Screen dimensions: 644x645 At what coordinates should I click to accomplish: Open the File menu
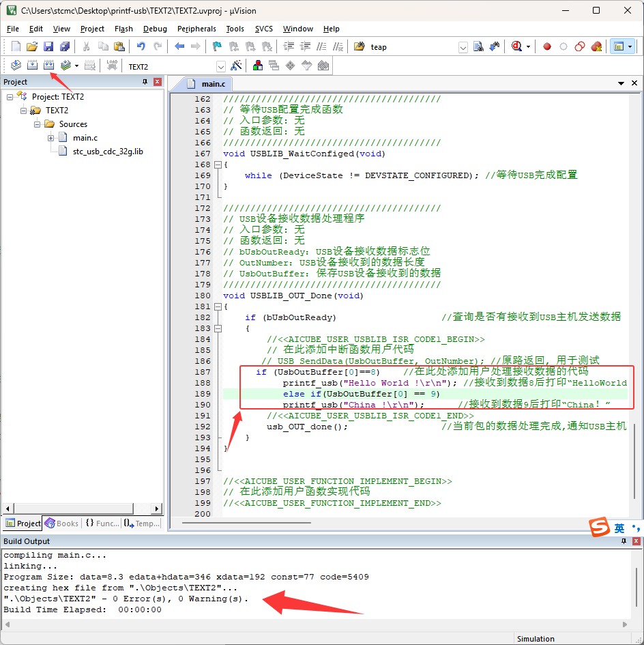pyautogui.click(x=13, y=29)
